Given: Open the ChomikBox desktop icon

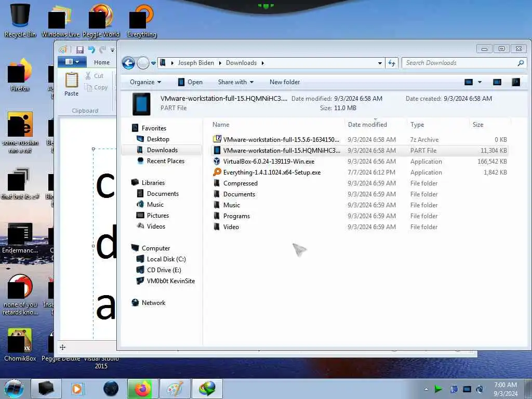Looking at the screenshot, I should pos(20,344).
